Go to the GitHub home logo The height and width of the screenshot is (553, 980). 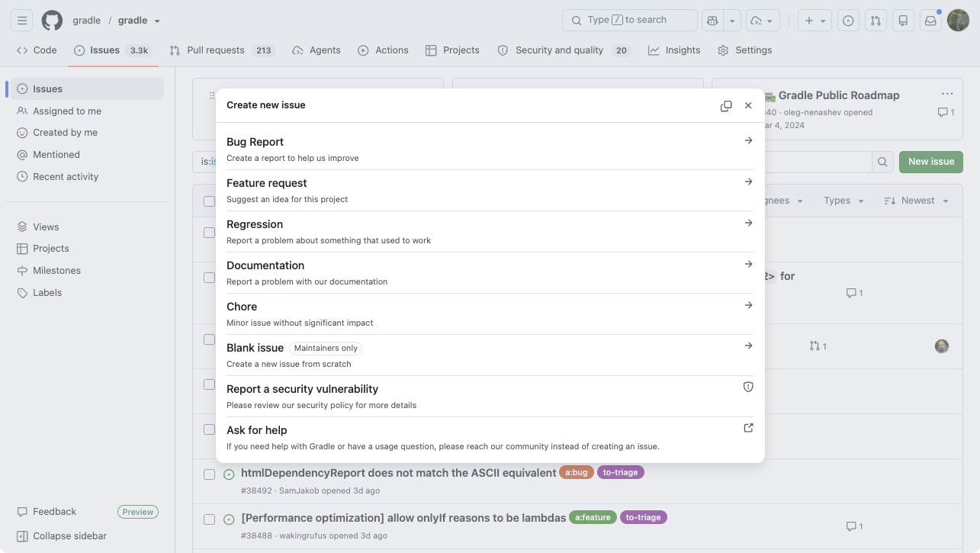tap(52, 21)
